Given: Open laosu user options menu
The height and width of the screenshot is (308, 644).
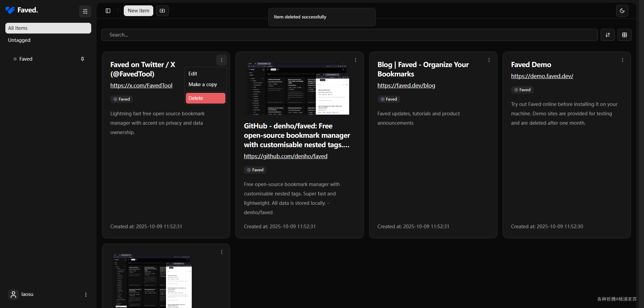Looking at the screenshot, I should pyautogui.click(x=86, y=295).
